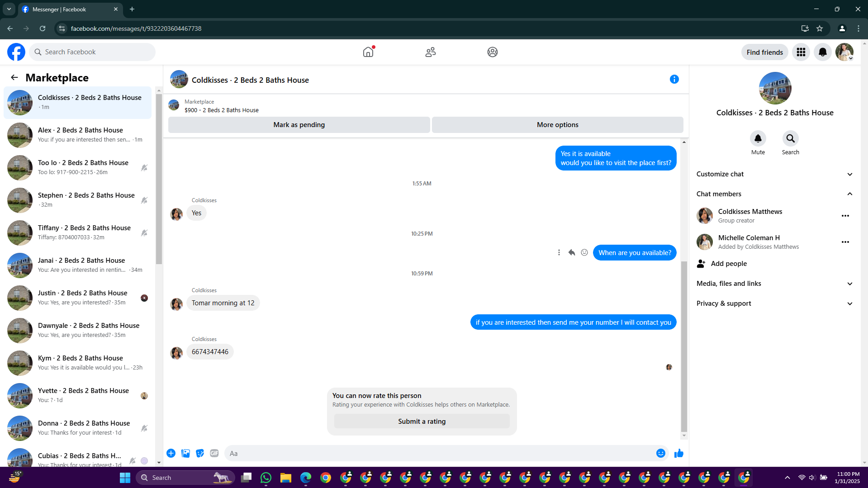Open member options for Michelle Coleman H
This screenshot has height=488, width=868.
pos(845,242)
